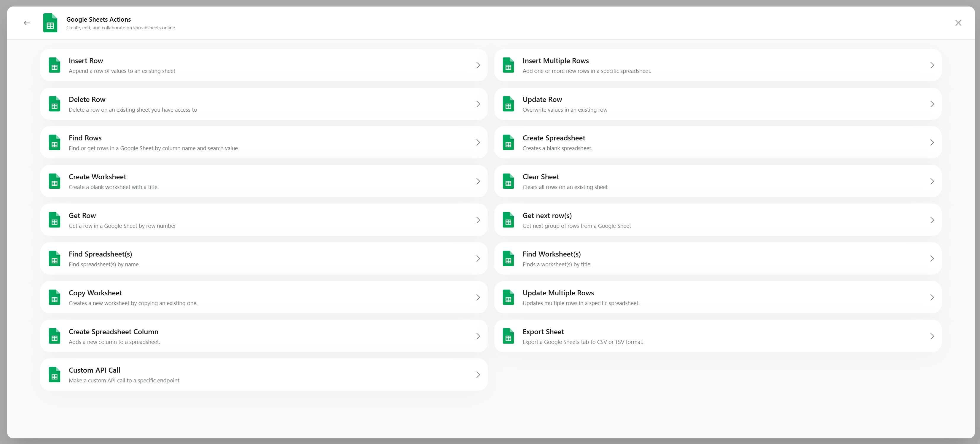The width and height of the screenshot is (980, 444).
Task: Expand the Insert Row chevron
Action: coord(478,65)
